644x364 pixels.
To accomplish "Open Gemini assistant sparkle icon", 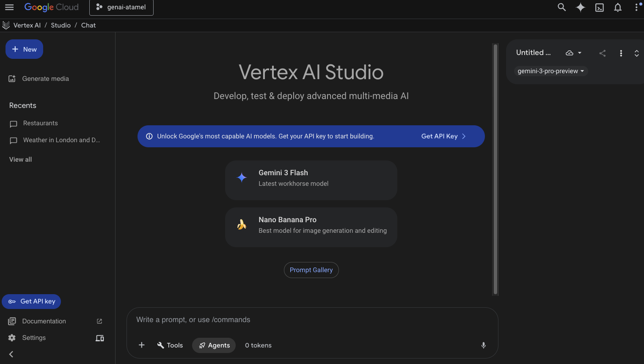I will [x=581, y=7].
